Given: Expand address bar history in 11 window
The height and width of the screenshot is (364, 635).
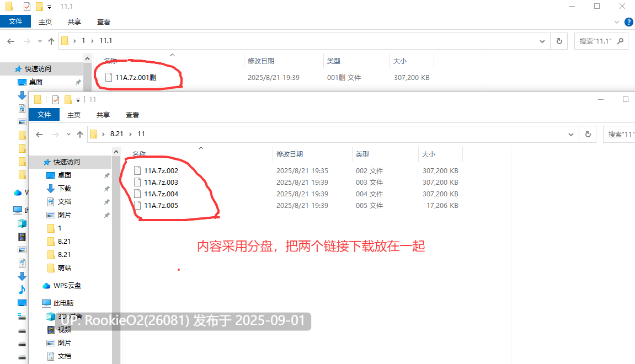Looking at the screenshot, I should [x=571, y=134].
